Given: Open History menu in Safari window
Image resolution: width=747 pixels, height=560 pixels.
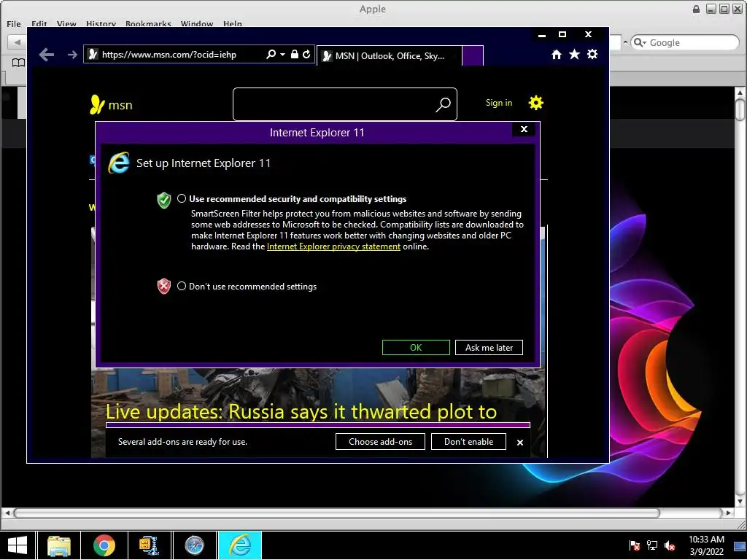Looking at the screenshot, I should tap(101, 24).
